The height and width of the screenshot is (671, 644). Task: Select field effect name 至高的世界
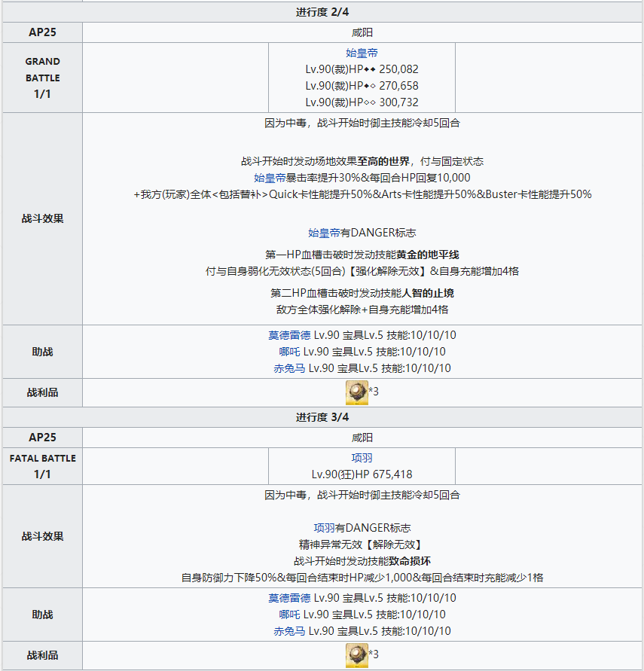[383, 161]
